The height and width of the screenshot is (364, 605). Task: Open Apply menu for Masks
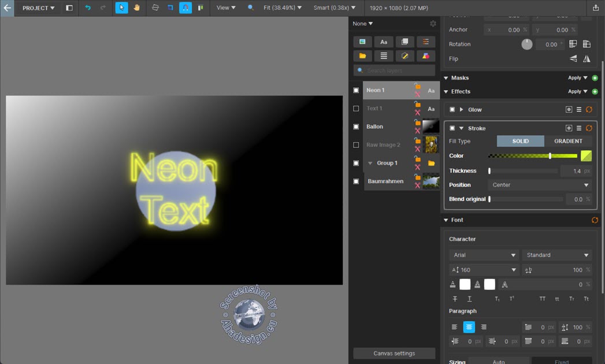(x=577, y=78)
